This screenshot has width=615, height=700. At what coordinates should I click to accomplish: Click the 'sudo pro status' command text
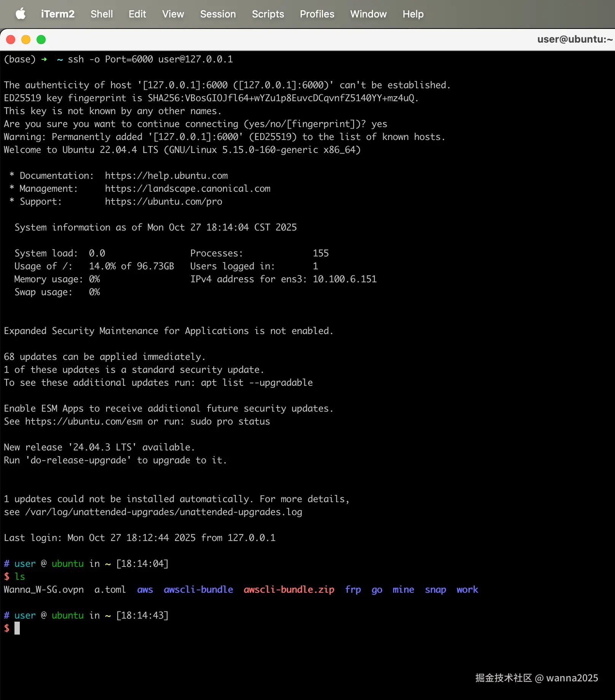tap(230, 422)
